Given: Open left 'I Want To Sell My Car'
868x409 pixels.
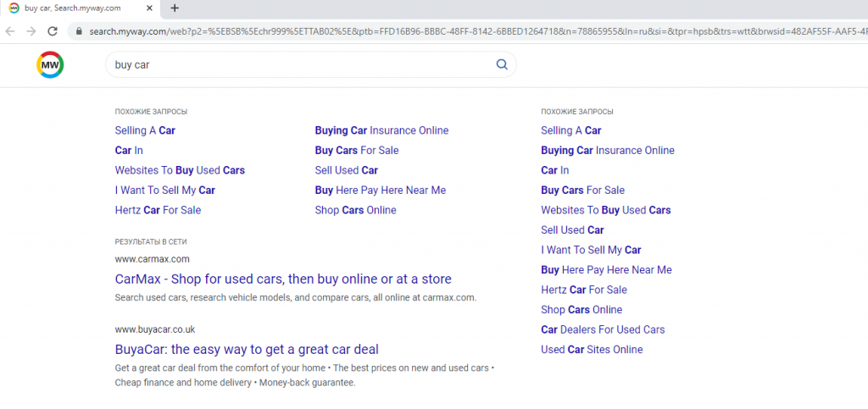Looking at the screenshot, I should click(165, 191).
